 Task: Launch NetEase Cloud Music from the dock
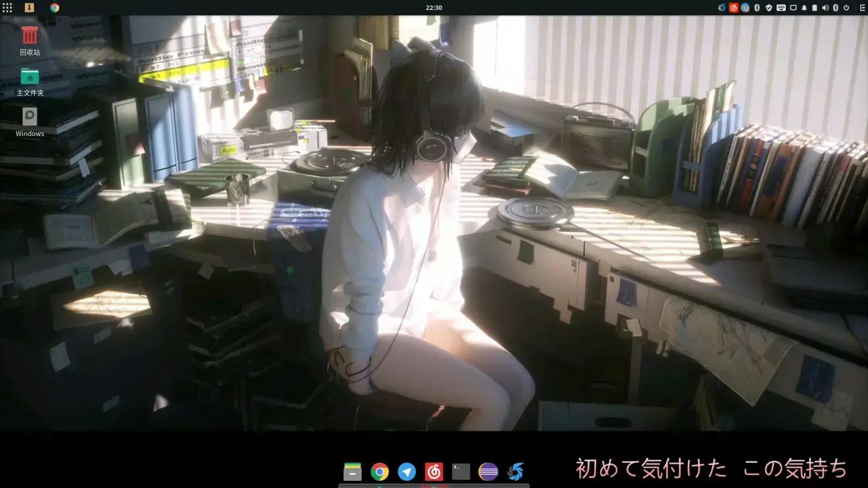(x=434, y=472)
